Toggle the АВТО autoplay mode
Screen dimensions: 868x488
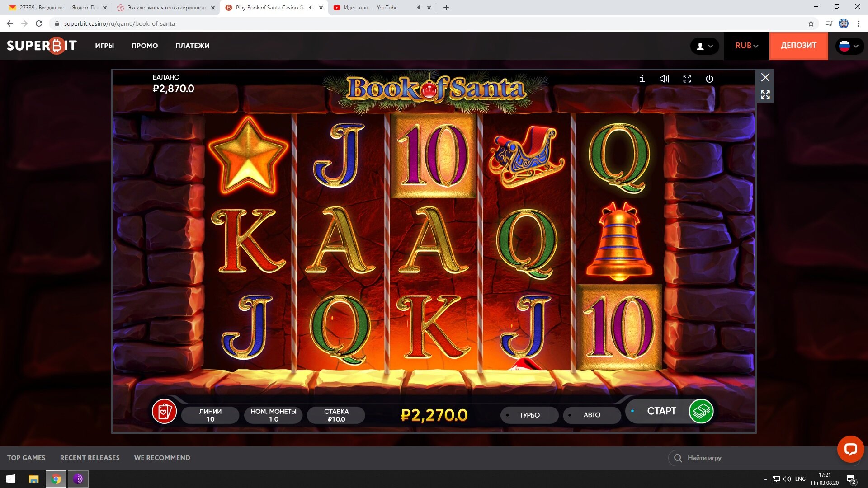tap(591, 415)
